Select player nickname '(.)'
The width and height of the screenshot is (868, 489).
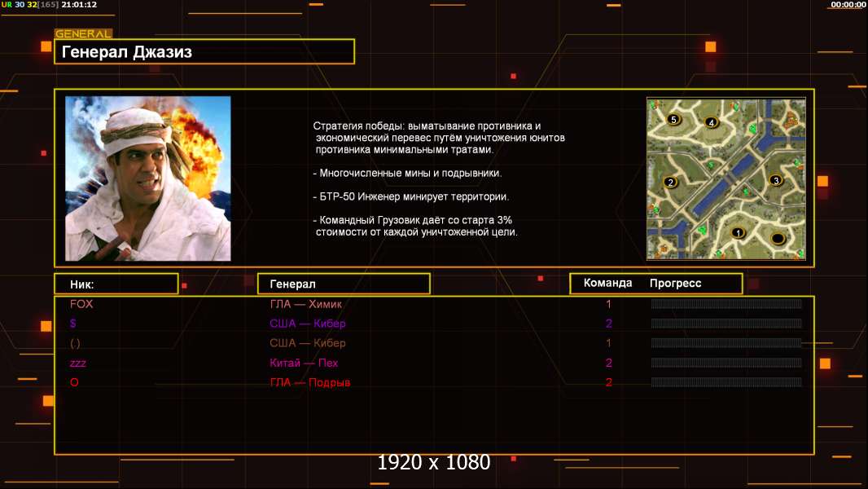click(x=75, y=343)
